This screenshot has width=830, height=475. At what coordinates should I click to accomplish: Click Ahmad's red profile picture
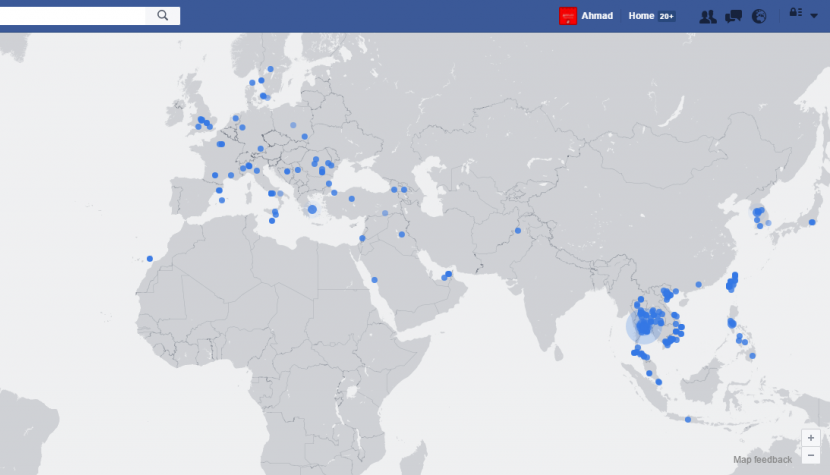[568, 16]
